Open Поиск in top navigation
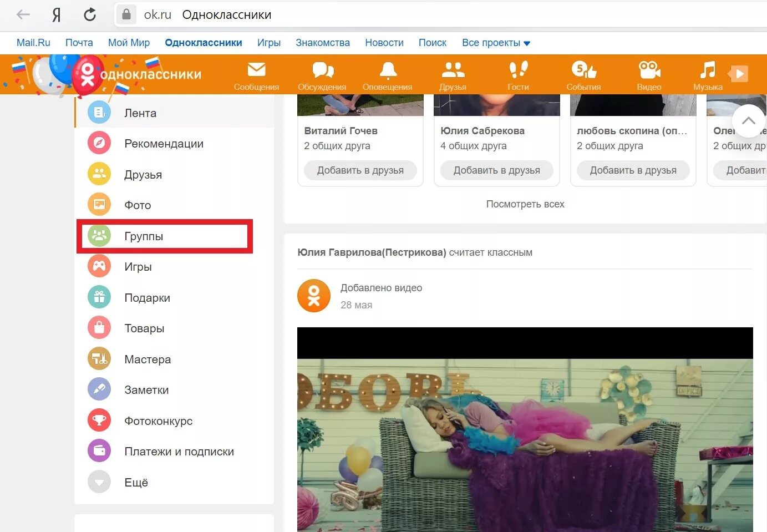Screen dimensions: 767x532 click(433, 43)
